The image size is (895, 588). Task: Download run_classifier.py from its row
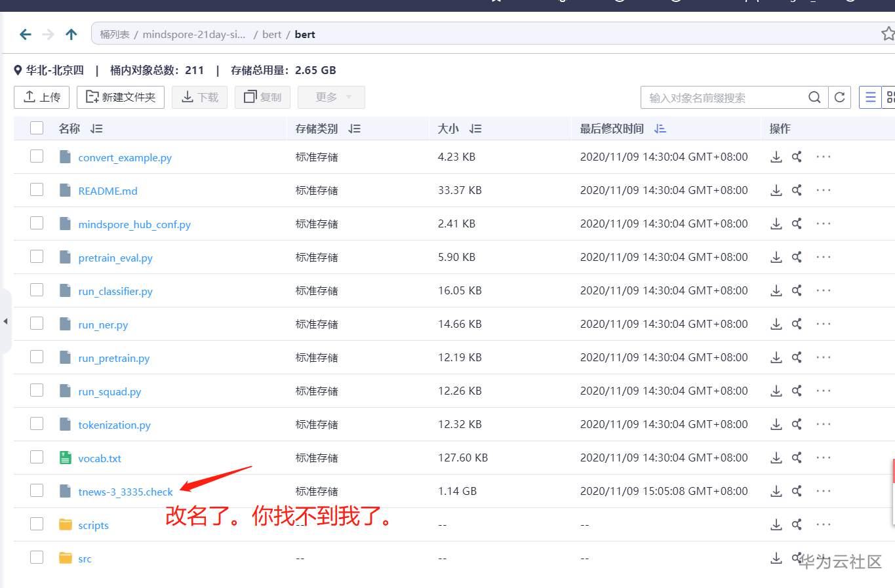point(776,290)
